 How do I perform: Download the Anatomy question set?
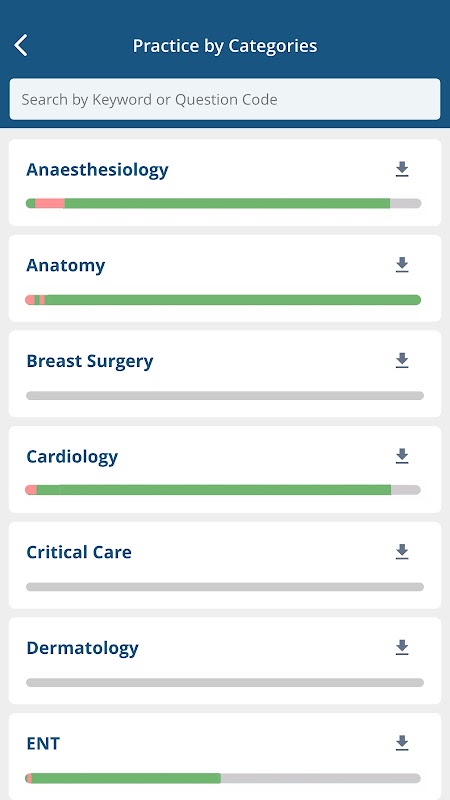pos(402,265)
